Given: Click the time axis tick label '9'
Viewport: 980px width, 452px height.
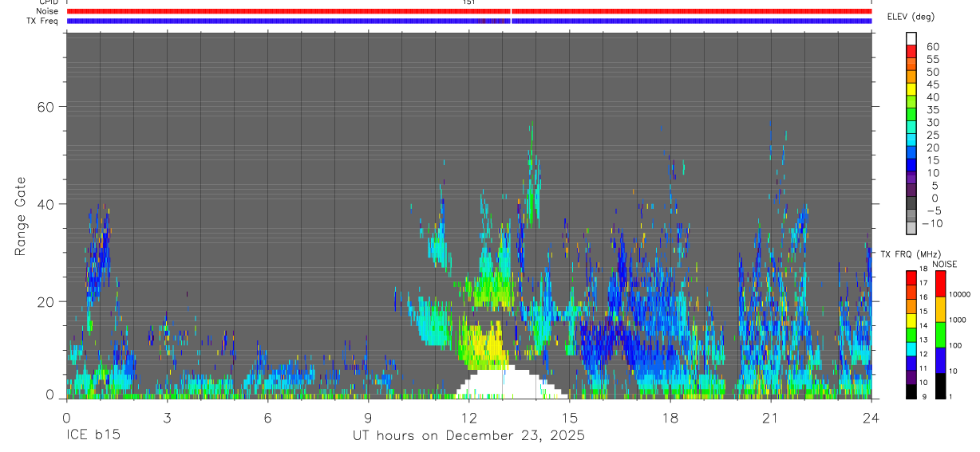Looking at the screenshot, I should pyautogui.click(x=368, y=418).
